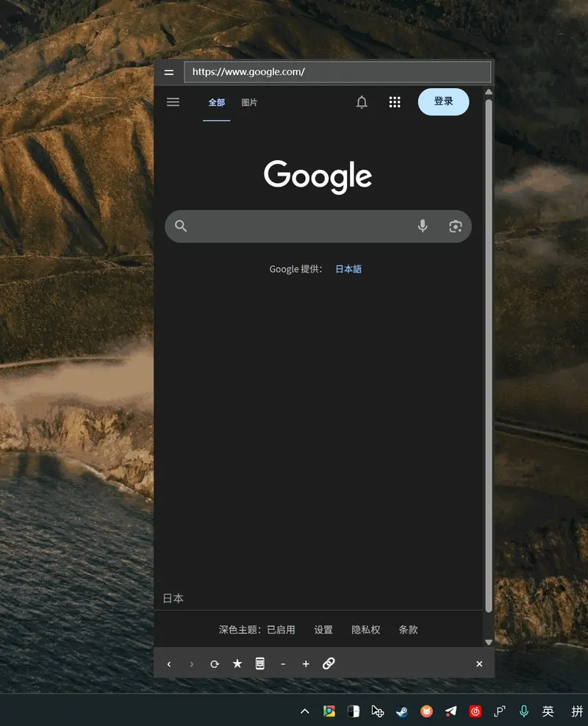
Task: Open Steam from the system tray
Action: click(x=402, y=711)
